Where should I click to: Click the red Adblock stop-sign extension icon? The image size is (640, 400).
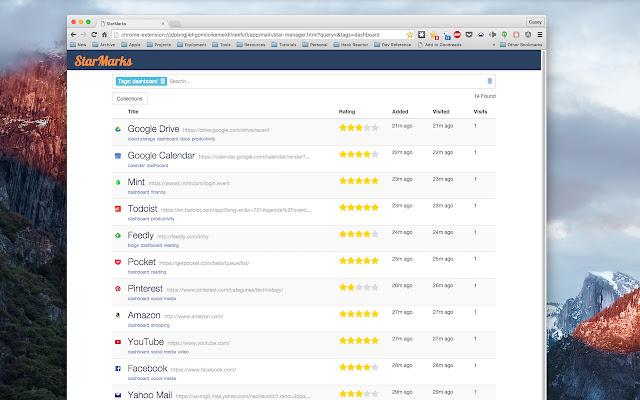point(457,35)
